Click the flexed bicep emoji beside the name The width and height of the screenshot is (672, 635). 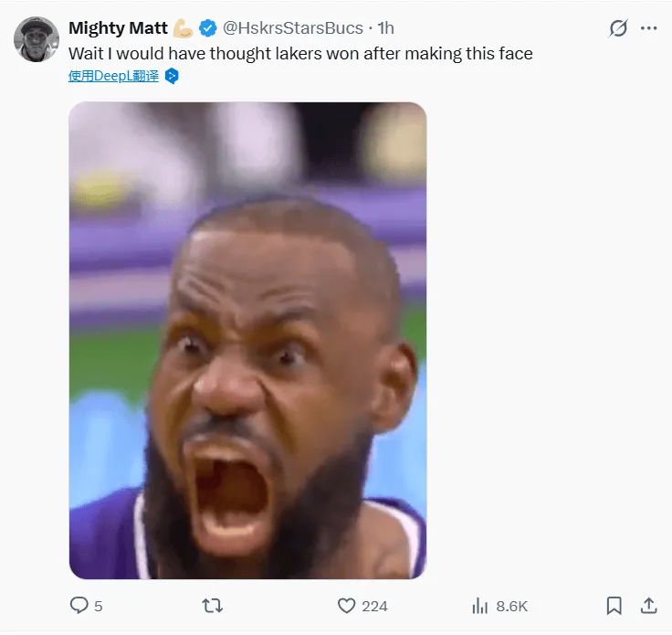[184, 28]
